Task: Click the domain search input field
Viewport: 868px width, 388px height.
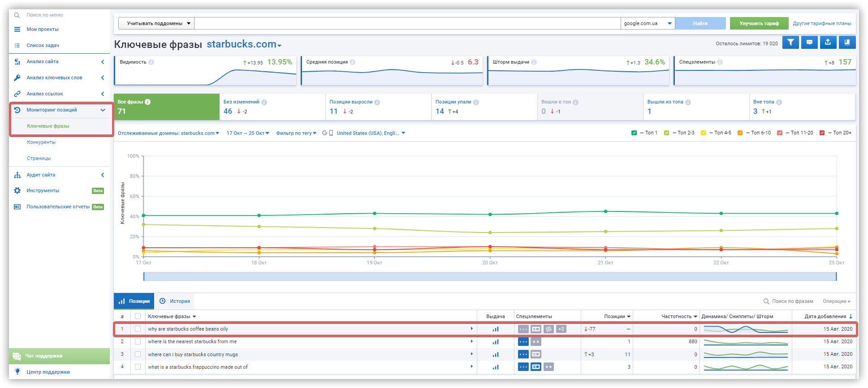Action: (407, 23)
